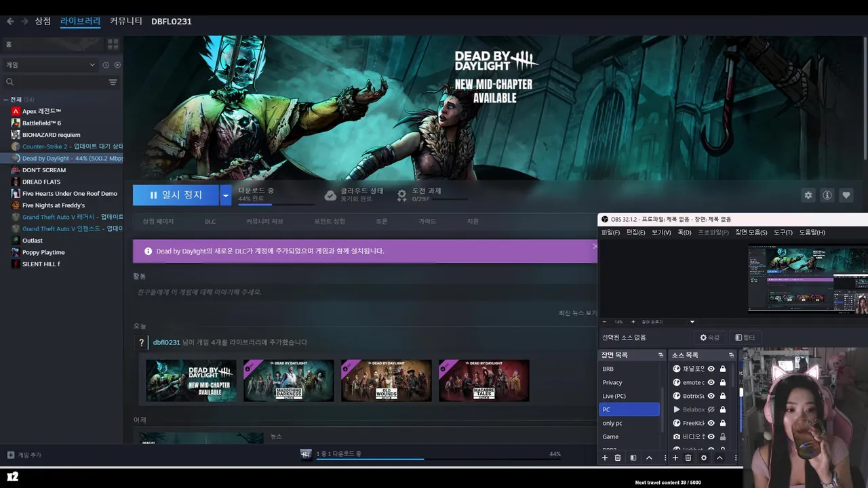Click OBS 속성 properties button
The height and width of the screenshot is (488, 868).
[710, 338]
